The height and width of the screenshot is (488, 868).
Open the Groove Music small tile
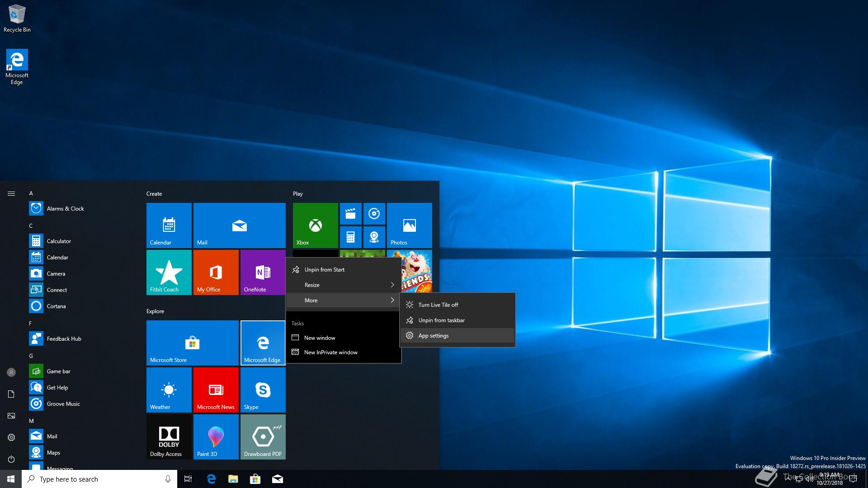click(x=374, y=214)
